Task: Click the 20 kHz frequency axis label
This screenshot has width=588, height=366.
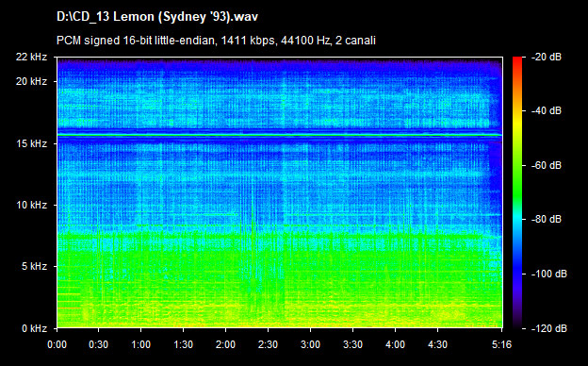Action: (31, 81)
